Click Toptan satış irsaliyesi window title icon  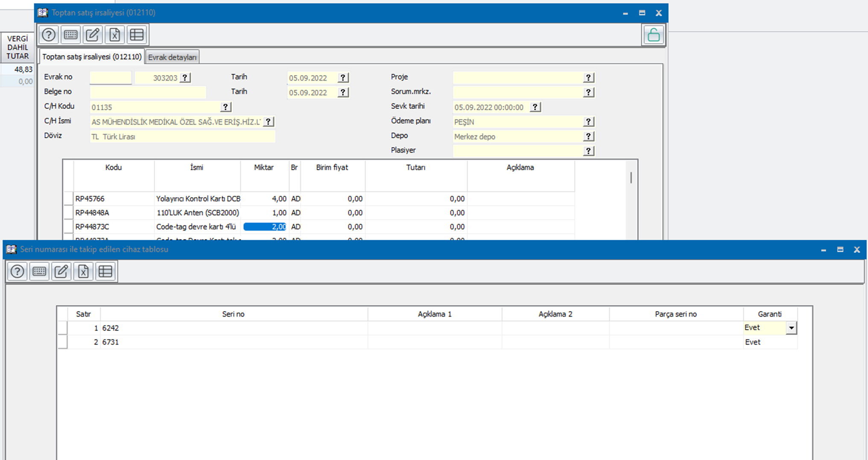pos(43,13)
